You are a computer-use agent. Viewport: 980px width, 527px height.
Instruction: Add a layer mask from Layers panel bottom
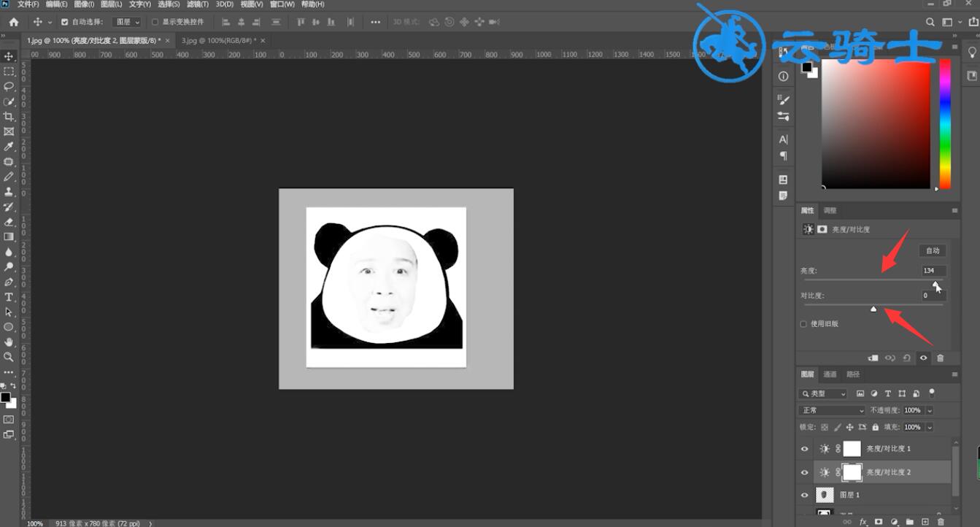[x=879, y=522]
